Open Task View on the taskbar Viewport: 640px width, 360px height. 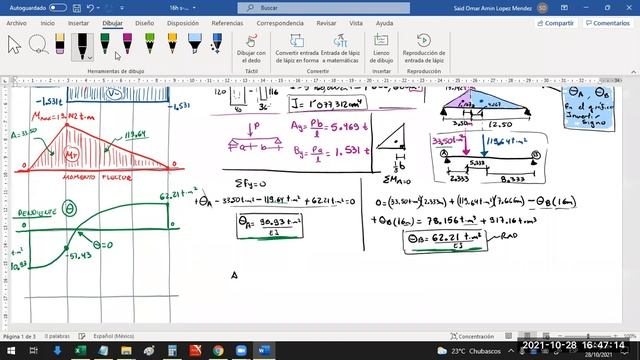click(34, 351)
